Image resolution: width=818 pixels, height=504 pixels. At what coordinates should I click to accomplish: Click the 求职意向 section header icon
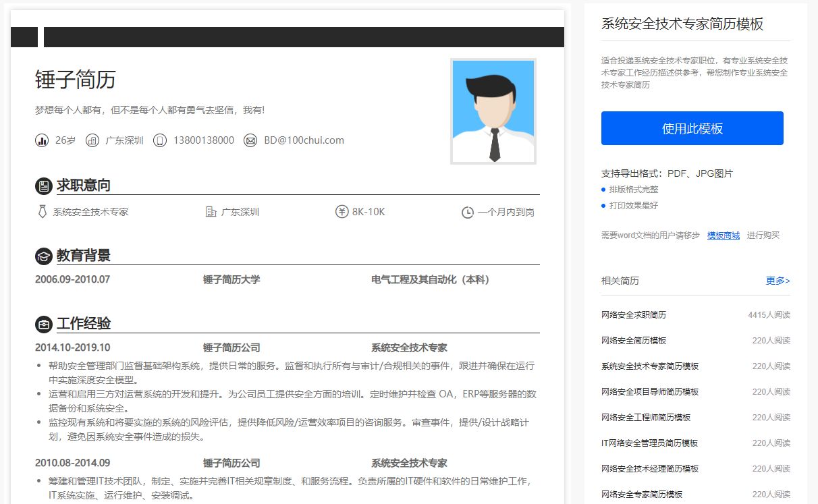[x=43, y=186]
